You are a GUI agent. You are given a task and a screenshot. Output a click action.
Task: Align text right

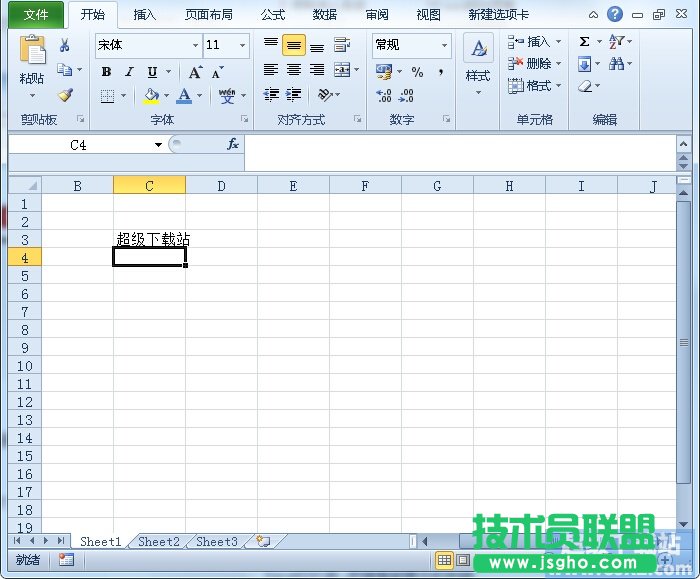click(x=317, y=70)
